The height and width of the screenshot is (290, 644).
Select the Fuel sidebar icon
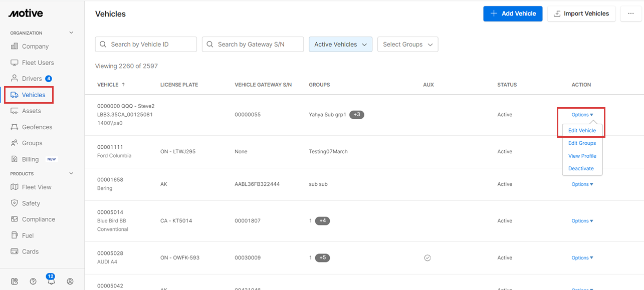[x=29, y=235]
